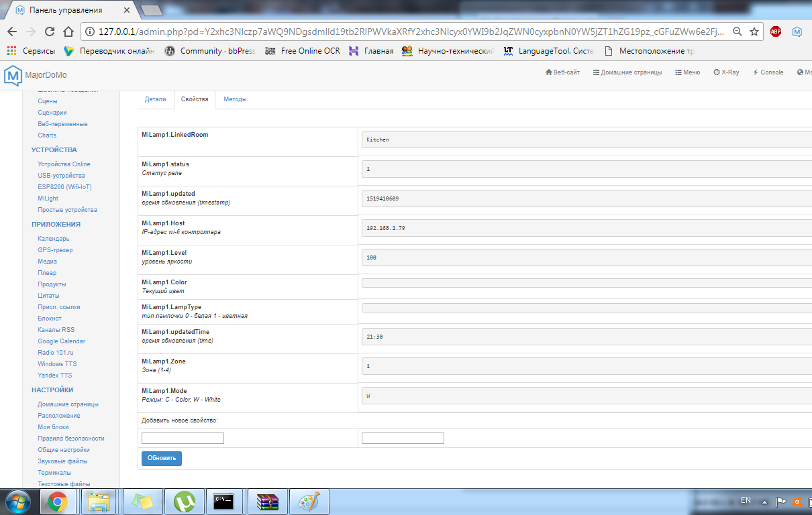Open Сервисы apps bookmark

[x=31, y=51]
